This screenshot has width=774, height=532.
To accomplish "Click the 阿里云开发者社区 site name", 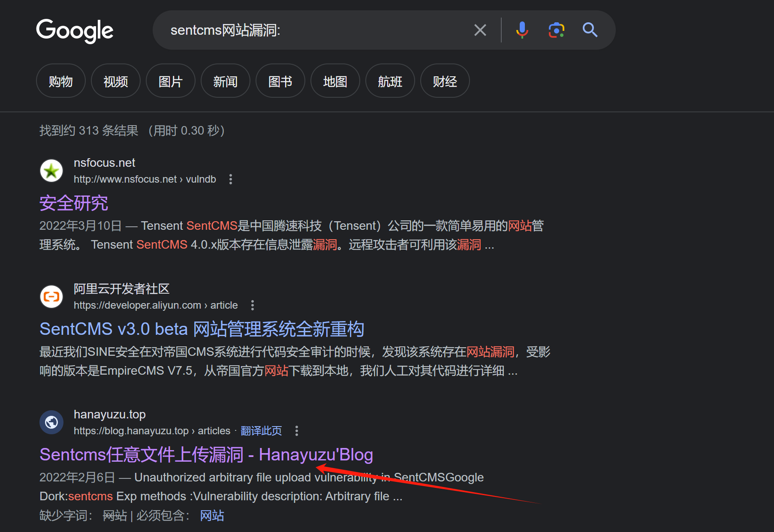I will (122, 289).
